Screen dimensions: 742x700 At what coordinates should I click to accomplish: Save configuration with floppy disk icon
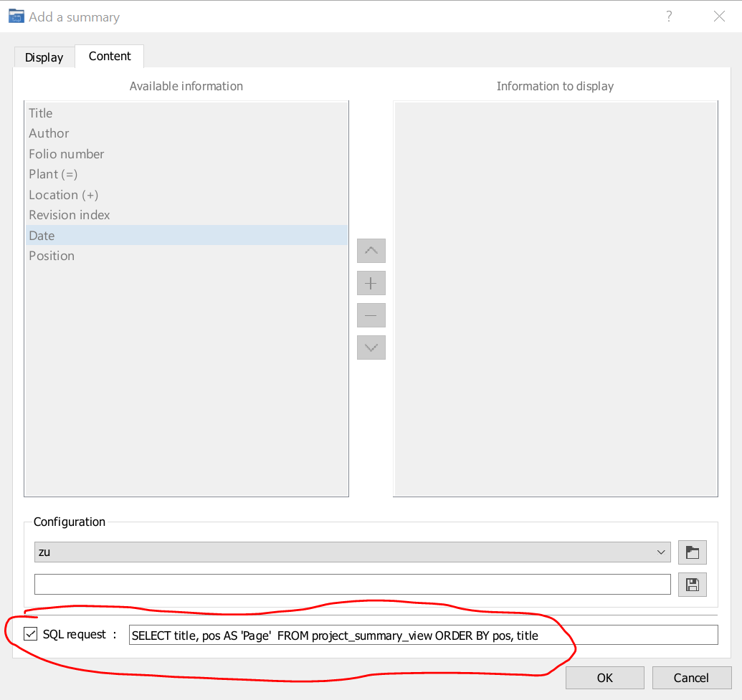[x=692, y=584]
